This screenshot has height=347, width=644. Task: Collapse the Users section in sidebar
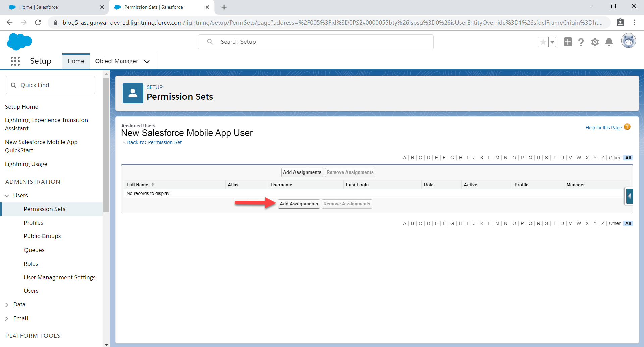coord(7,196)
